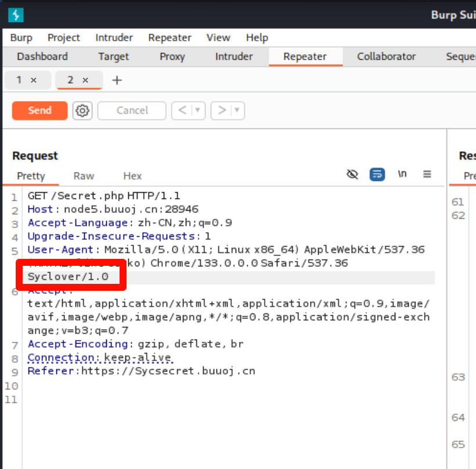Open Repeater request settings gear icon

coord(82,110)
